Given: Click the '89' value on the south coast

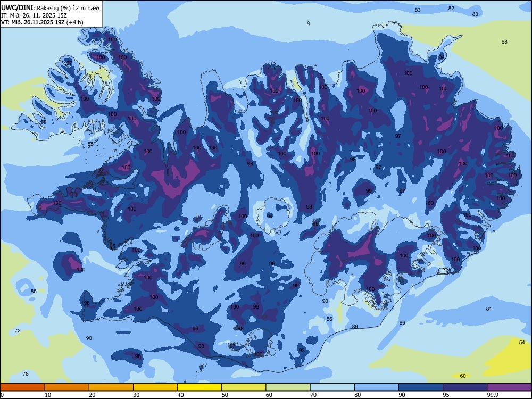Looking at the screenshot, I should point(355,327).
